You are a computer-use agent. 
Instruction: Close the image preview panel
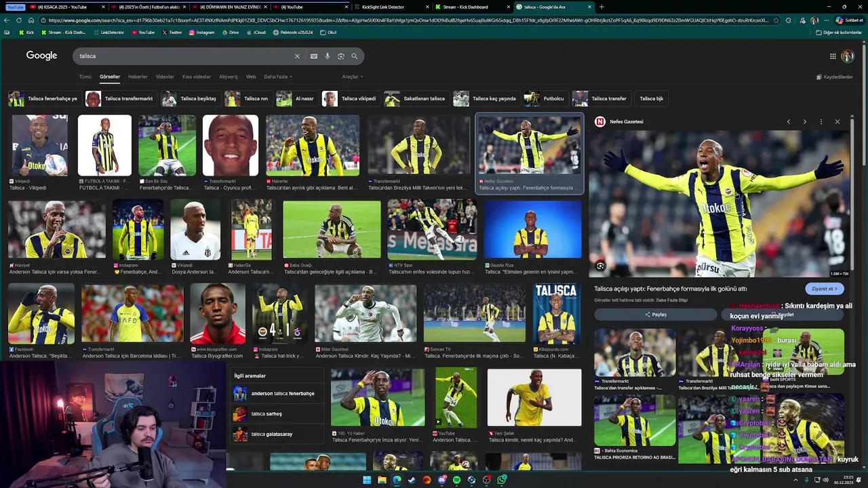tap(837, 121)
